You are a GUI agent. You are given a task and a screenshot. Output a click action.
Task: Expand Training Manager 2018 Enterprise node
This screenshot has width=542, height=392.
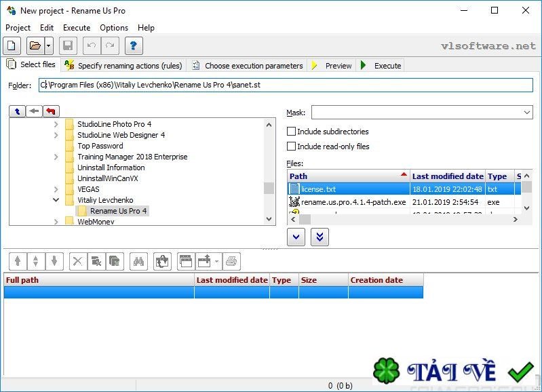56,157
